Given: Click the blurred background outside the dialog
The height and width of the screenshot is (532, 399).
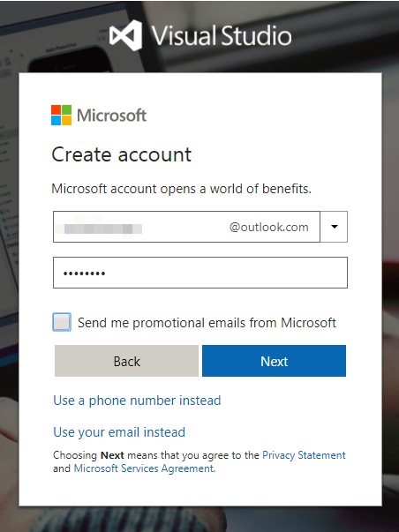Looking at the screenshot, I should tap(390, 272).
